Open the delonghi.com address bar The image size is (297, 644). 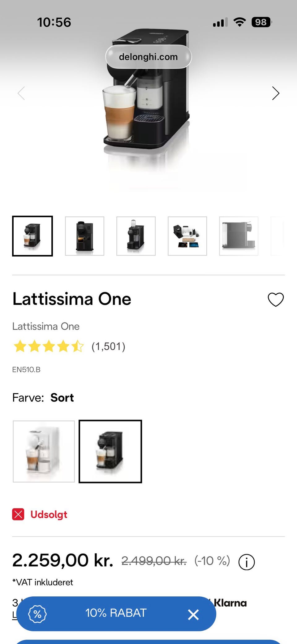(148, 57)
